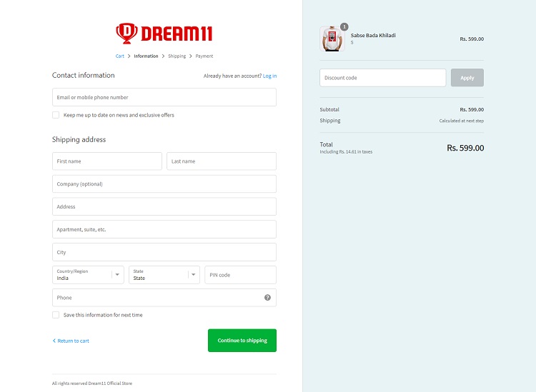Select the Information breadcrumb step
This screenshot has height=392, width=536.
[146, 56]
